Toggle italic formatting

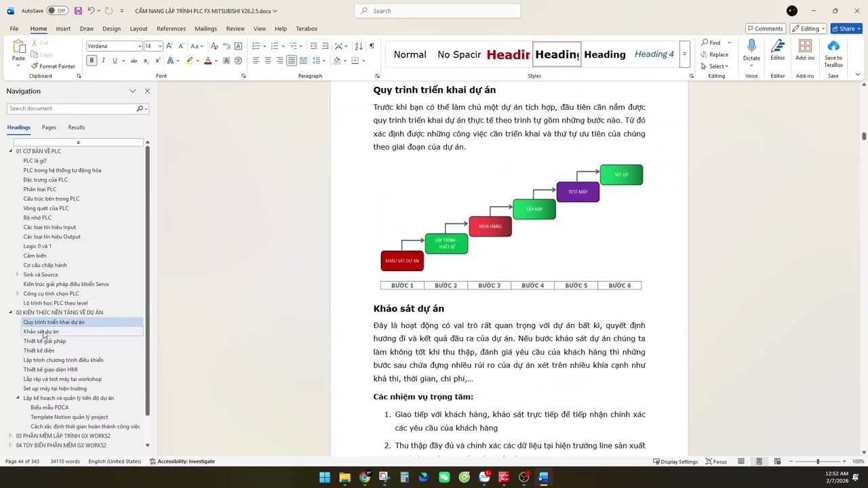(103, 61)
